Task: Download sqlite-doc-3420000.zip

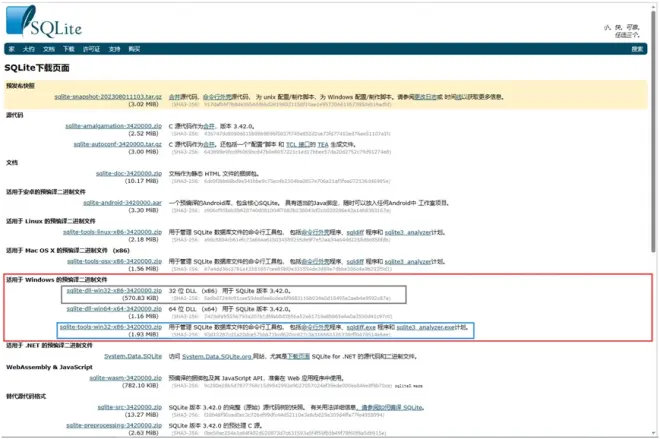Action: tap(129, 173)
